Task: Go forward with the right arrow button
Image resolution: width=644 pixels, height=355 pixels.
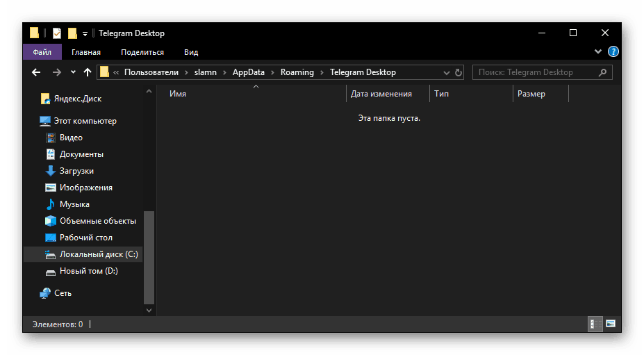Action: (57, 72)
